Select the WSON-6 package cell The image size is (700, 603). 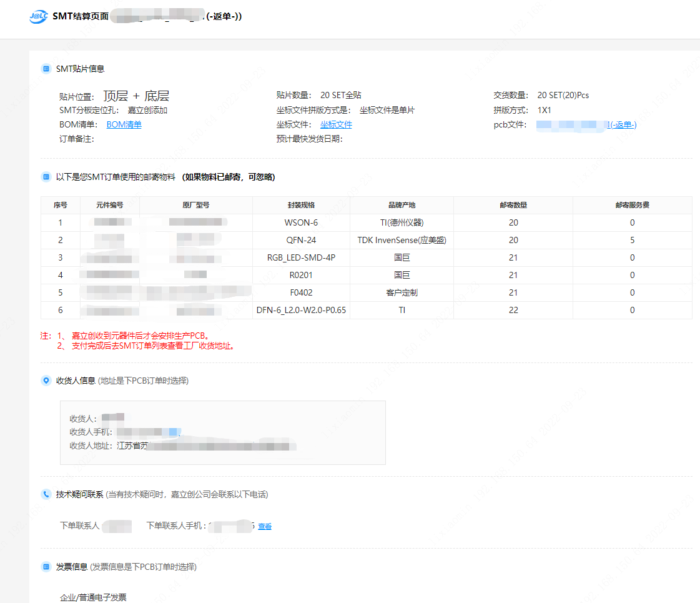(301, 222)
